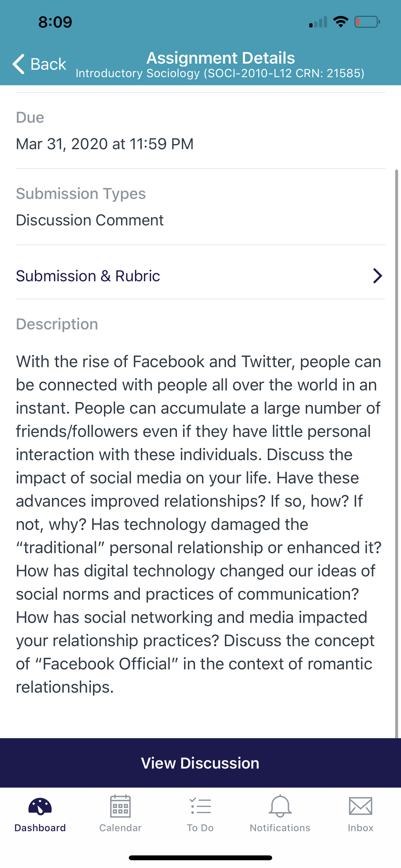This screenshot has height=868, width=401.
Task: Select the Inbox tab label
Action: [361, 828]
